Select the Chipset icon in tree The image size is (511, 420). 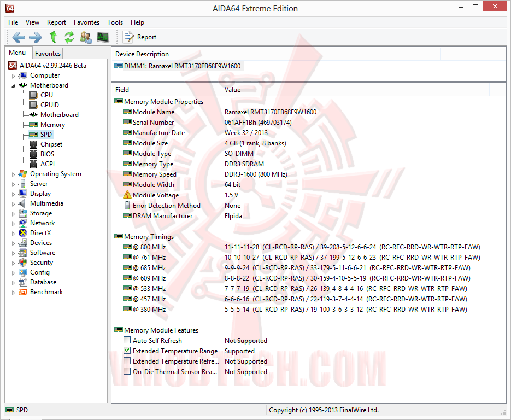pyautogui.click(x=33, y=144)
